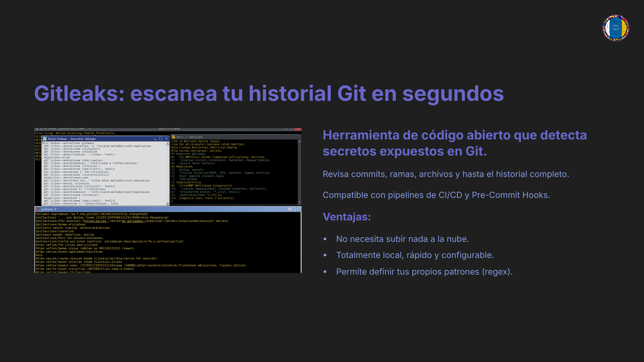Minimize the bottom 'Gileaks' terminal window
Viewport: 644px width, 362px height.
click(x=290, y=209)
